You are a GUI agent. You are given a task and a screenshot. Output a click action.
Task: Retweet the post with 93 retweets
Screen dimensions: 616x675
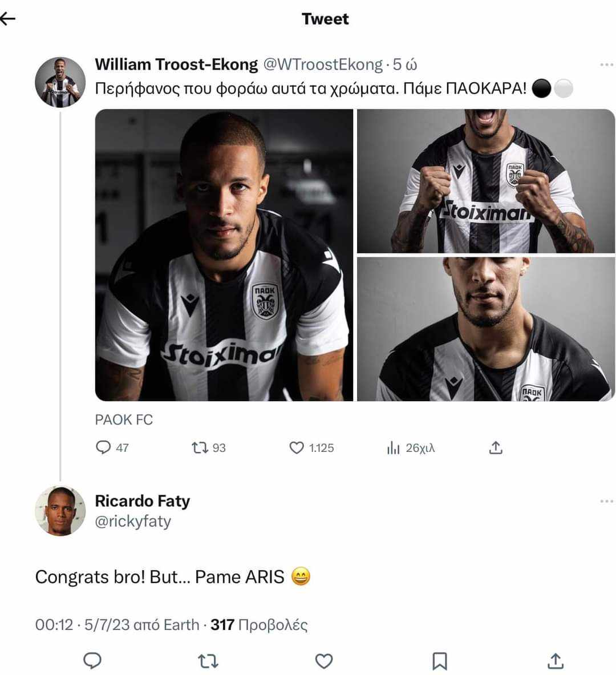(x=200, y=448)
